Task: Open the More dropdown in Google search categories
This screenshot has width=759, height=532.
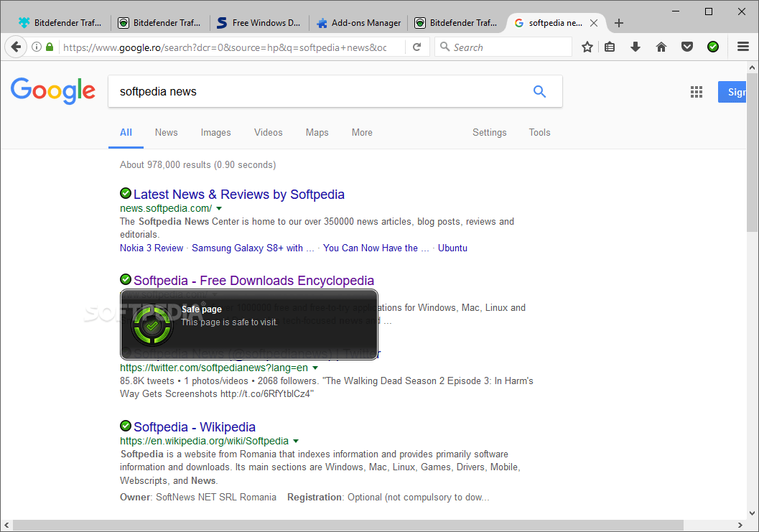Action: (362, 132)
